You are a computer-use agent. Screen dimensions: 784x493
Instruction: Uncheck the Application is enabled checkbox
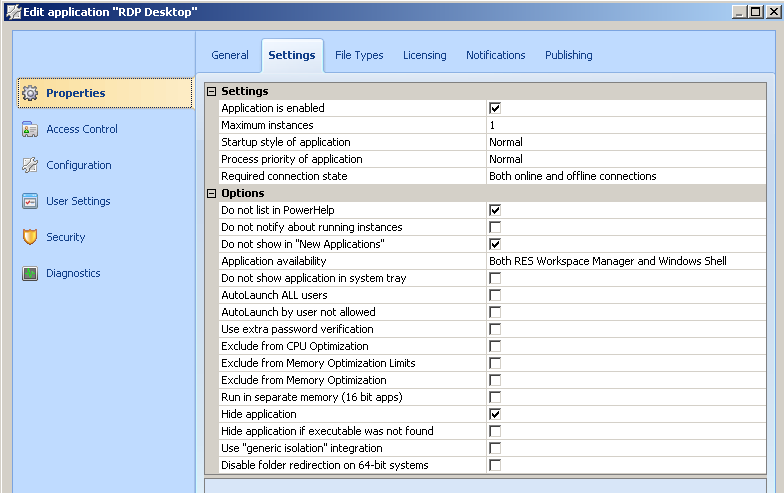pyautogui.click(x=495, y=108)
